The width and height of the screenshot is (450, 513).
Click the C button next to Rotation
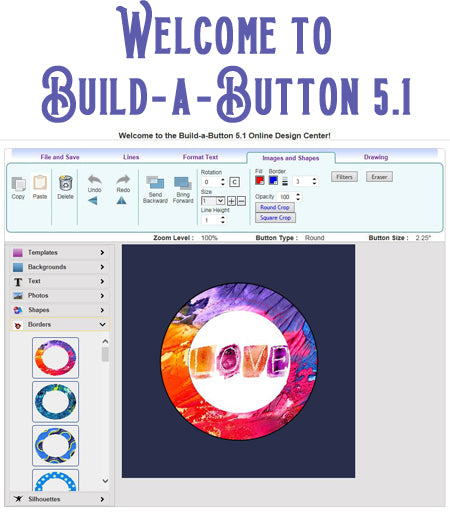click(x=235, y=182)
